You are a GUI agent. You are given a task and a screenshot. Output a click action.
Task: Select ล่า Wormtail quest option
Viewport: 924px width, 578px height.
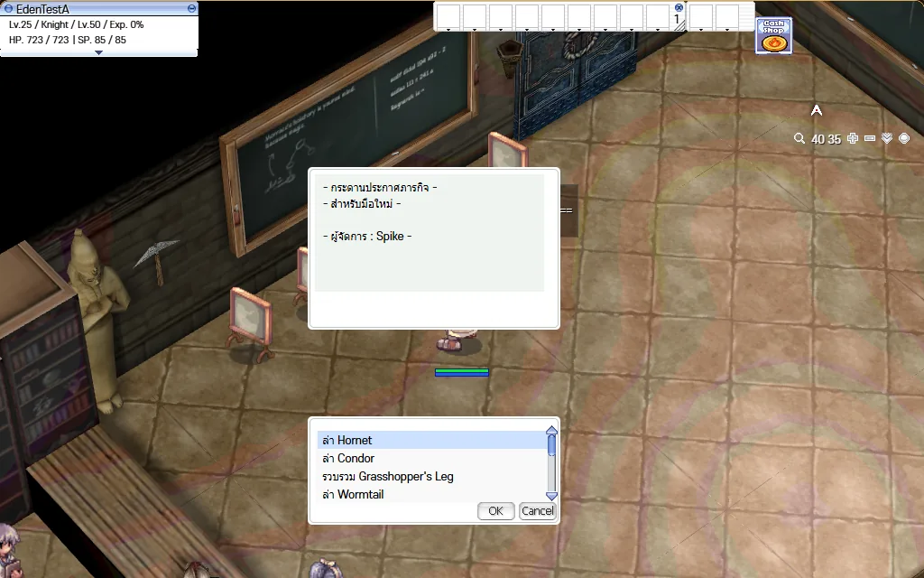pyautogui.click(x=432, y=494)
